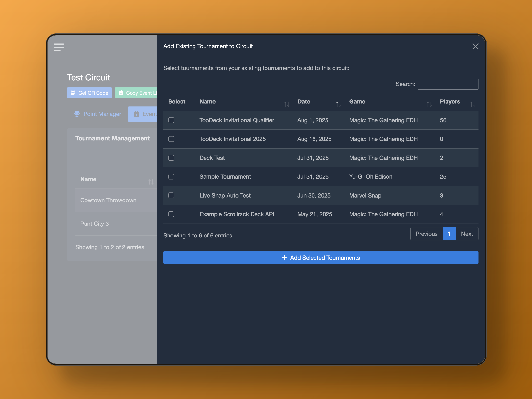The image size is (532, 399).
Task: Open the hamburger menu icon
Action: (59, 47)
